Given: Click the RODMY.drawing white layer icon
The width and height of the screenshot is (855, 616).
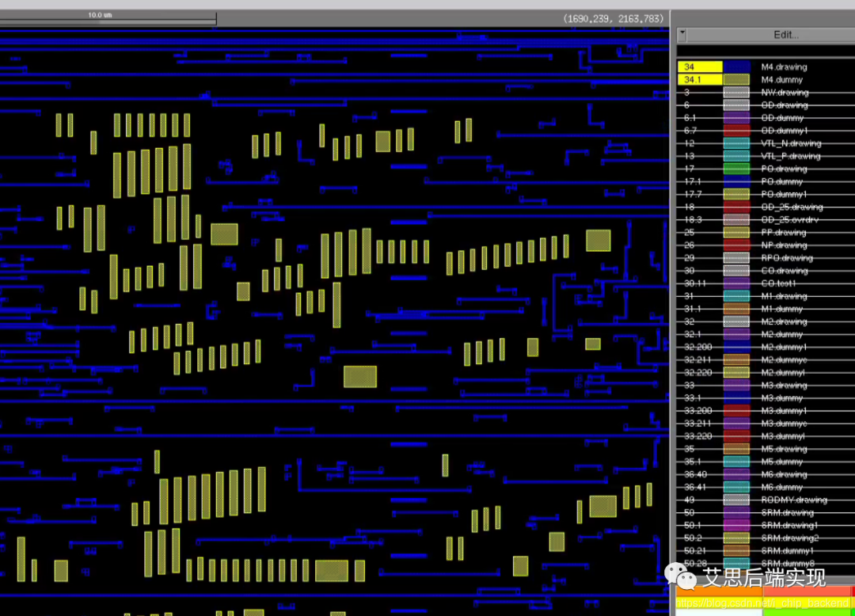Looking at the screenshot, I should coord(736,500).
